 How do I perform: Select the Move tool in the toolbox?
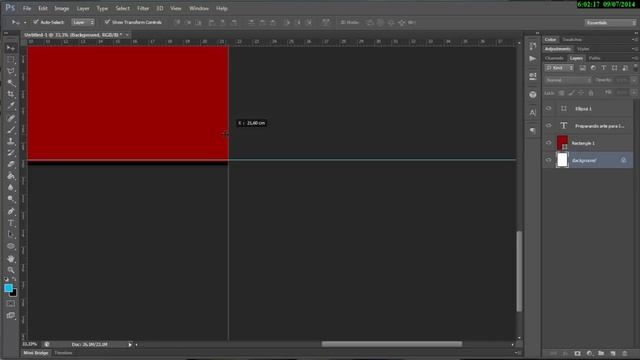(11, 48)
